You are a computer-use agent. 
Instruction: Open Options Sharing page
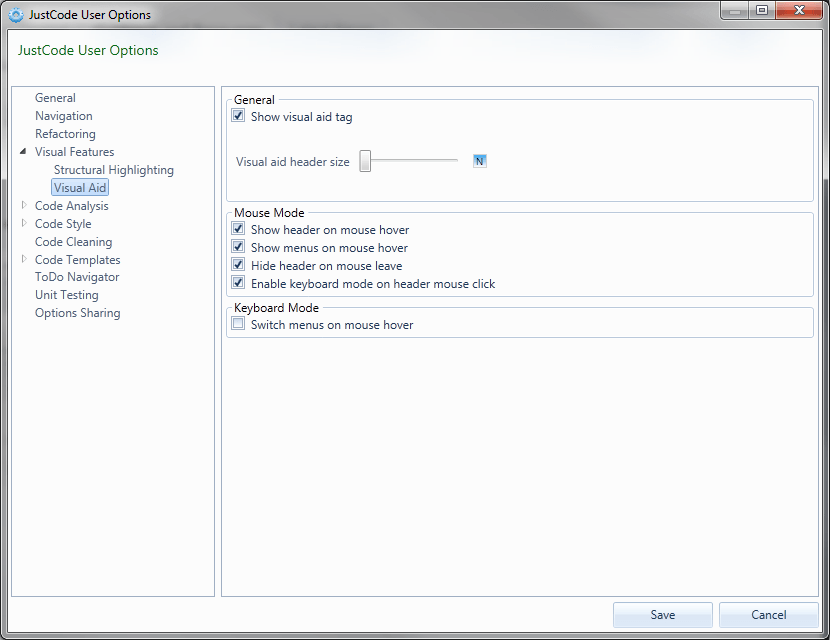[x=77, y=313]
